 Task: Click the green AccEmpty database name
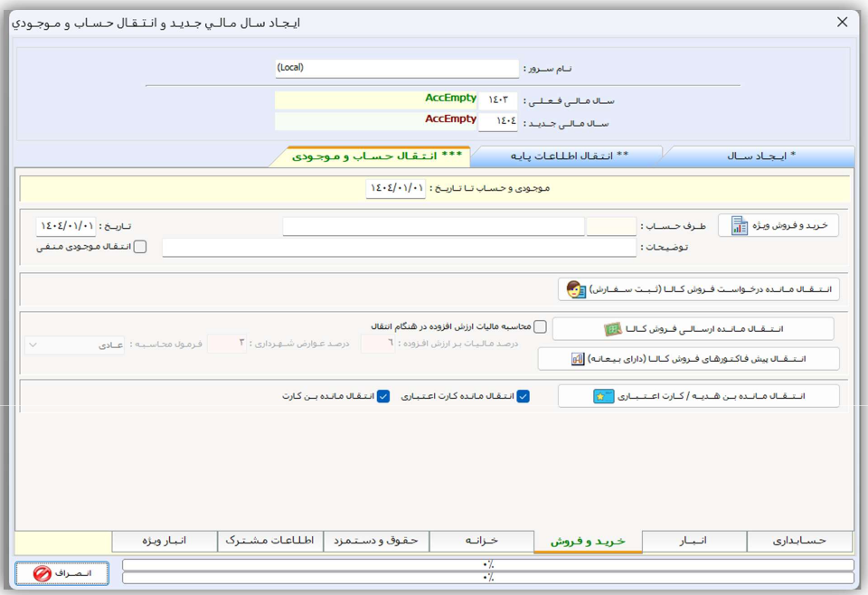point(450,98)
